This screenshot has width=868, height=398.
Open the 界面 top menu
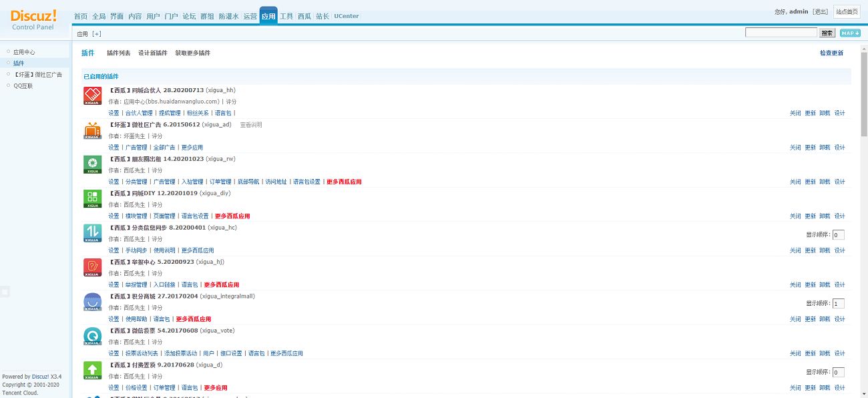(x=117, y=16)
